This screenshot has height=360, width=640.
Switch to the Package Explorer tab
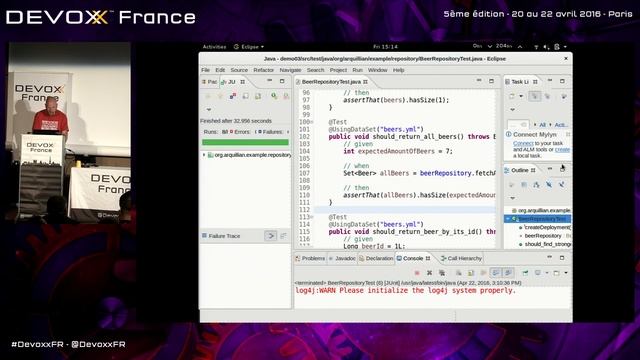point(209,82)
